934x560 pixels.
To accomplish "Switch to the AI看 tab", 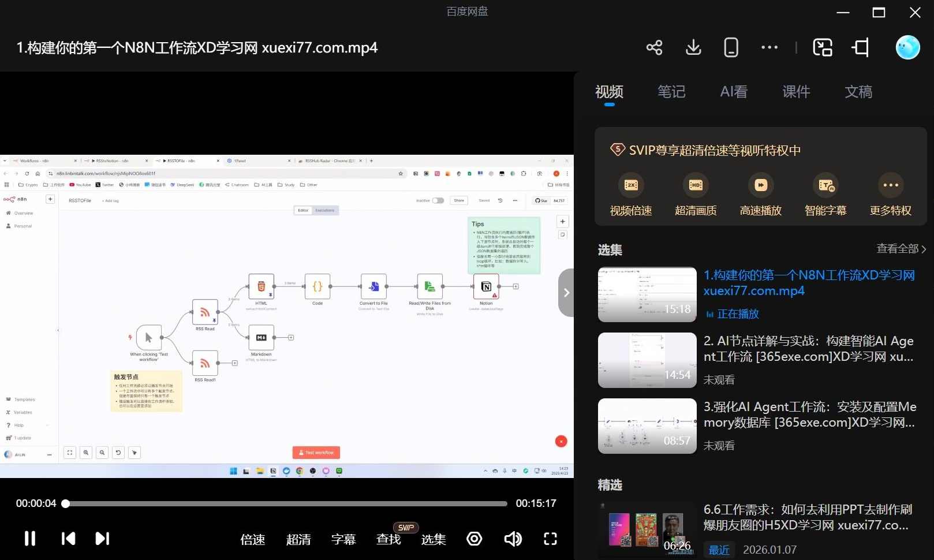I will coord(734,92).
